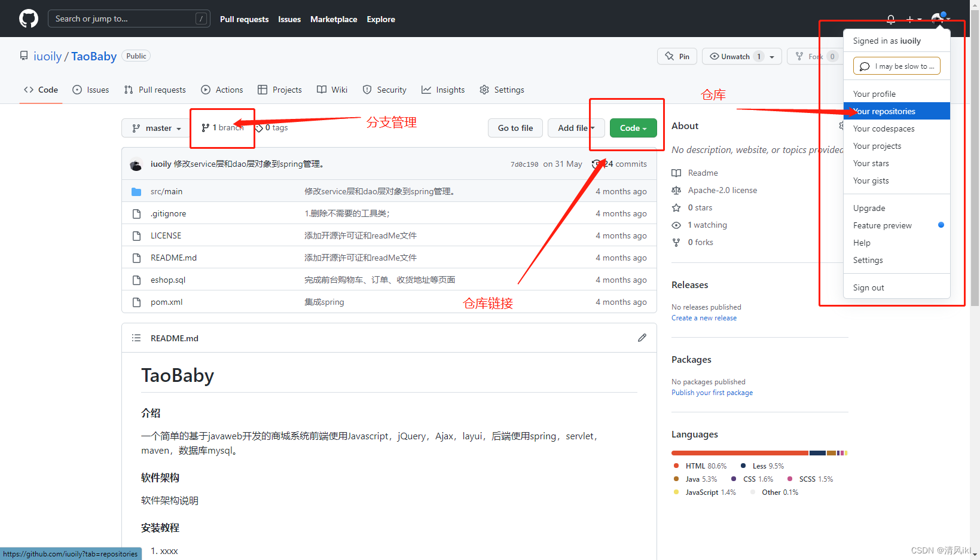
Task: Open the TaoBaby repository name link
Action: [x=94, y=56]
